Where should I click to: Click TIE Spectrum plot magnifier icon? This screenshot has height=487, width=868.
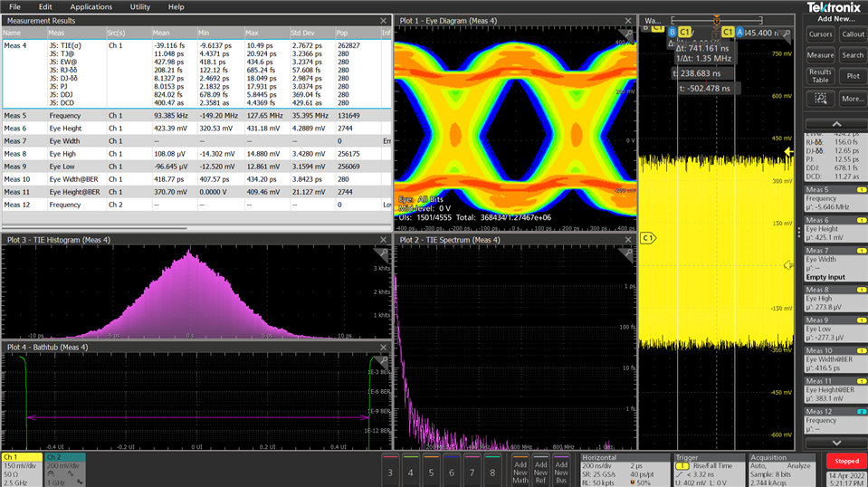point(627,254)
